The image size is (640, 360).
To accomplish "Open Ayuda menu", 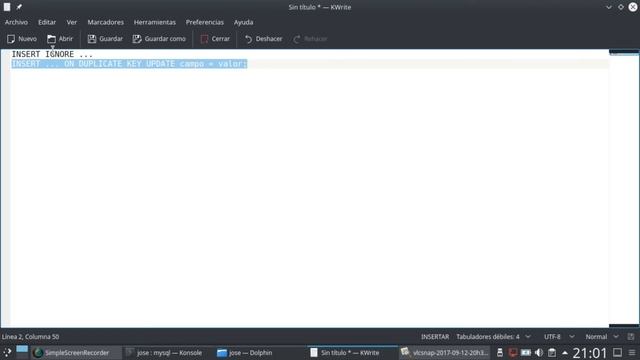I will (244, 22).
